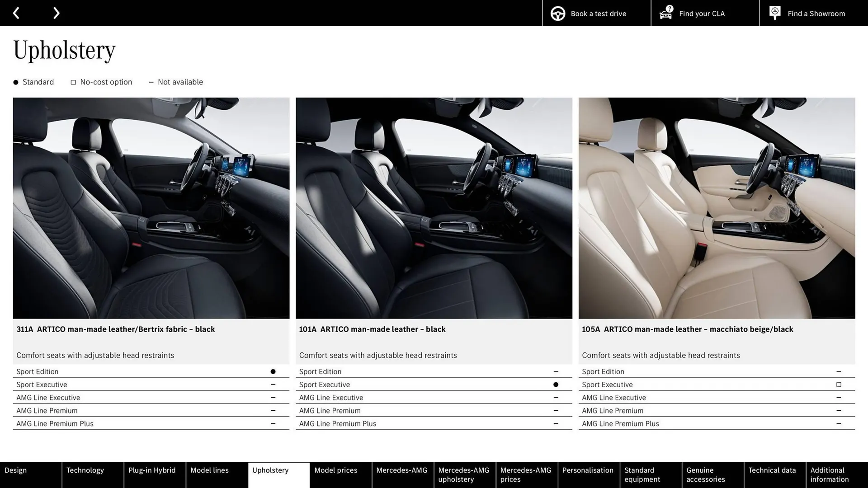Click the steering wheel Book a test drive icon
The height and width of the screenshot is (488, 868).
pos(557,13)
